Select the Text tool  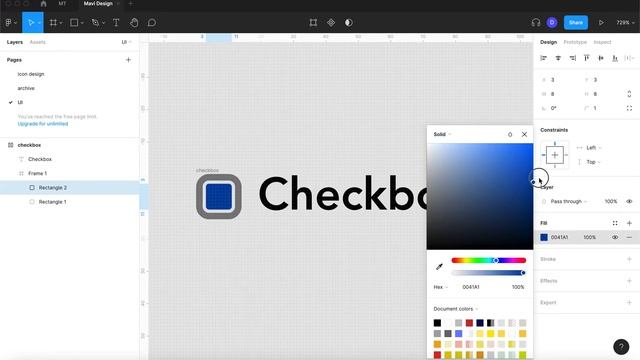click(116, 23)
